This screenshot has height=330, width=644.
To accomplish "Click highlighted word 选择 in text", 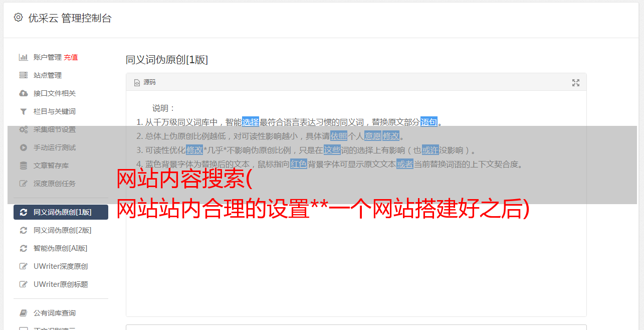I will pyautogui.click(x=251, y=122).
